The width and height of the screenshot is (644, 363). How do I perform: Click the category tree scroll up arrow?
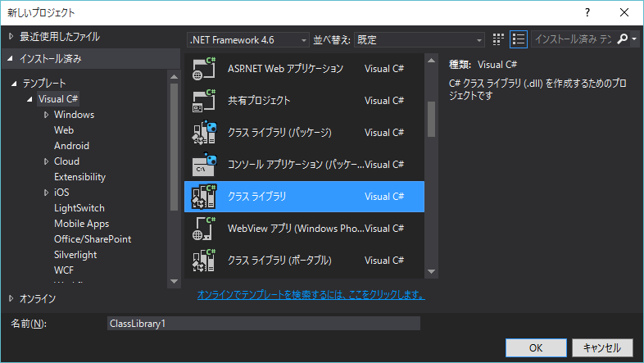click(175, 77)
